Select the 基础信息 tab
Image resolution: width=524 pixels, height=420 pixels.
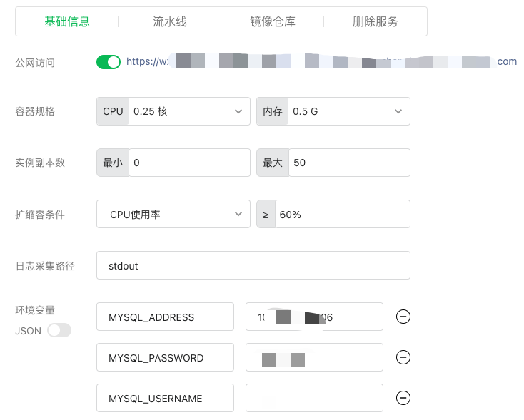[67, 21]
